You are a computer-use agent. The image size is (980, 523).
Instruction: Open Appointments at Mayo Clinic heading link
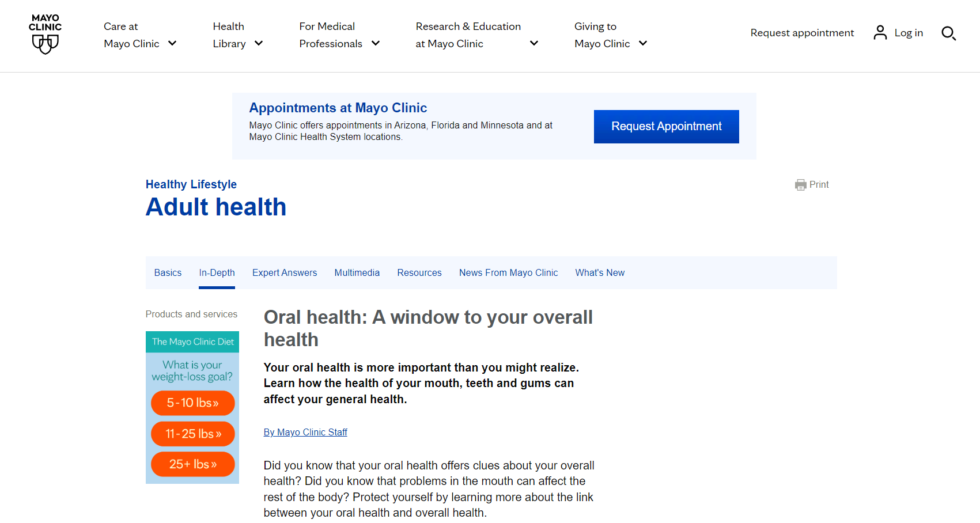(338, 108)
